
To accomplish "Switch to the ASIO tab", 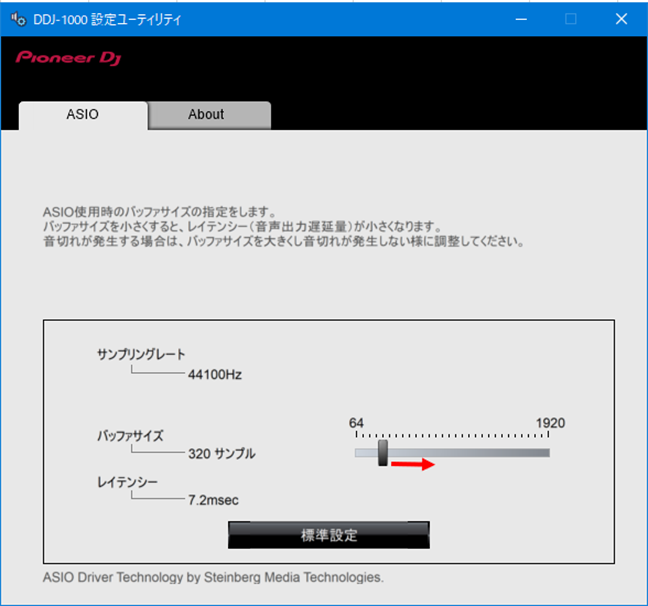I will tap(83, 115).
